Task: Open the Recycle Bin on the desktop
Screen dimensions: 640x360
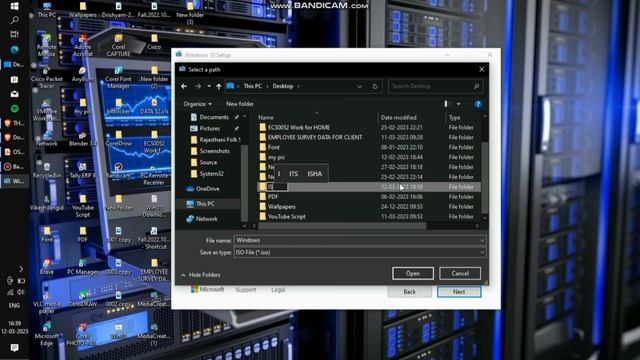Action: pyautogui.click(x=47, y=171)
